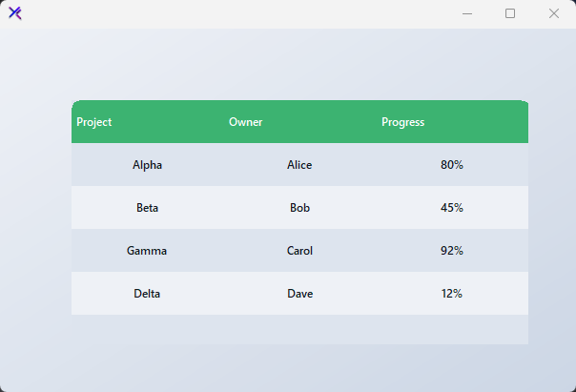Select the 92% progress cell
Screen dimensions: 576x392
(x=452, y=251)
